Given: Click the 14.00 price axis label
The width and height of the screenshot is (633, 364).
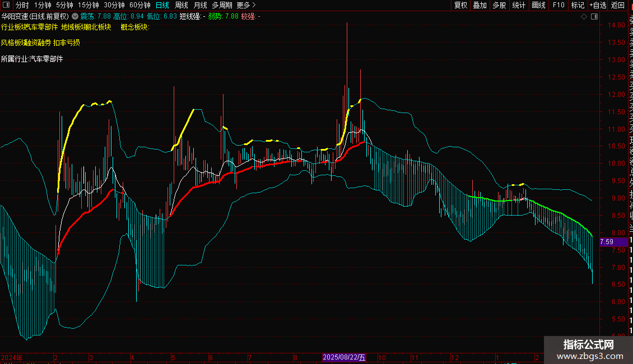Looking at the screenshot, I should (616, 25).
